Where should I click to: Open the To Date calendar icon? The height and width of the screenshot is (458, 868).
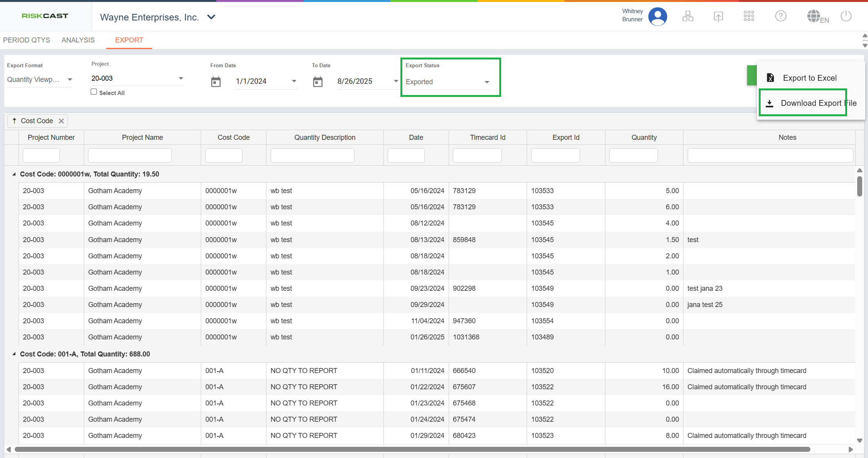pos(318,82)
